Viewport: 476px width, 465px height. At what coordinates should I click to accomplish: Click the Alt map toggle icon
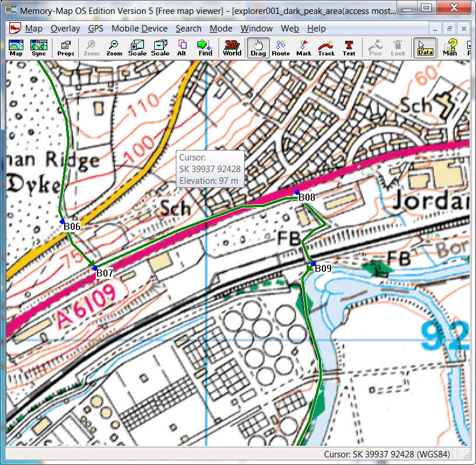(182, 48)
